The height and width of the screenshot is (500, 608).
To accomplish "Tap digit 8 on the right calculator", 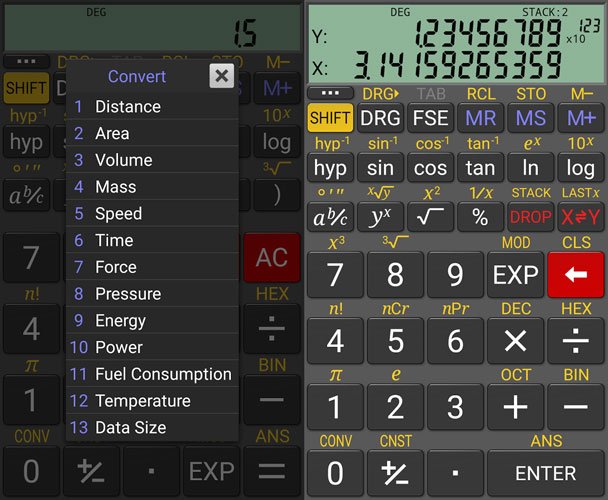I will [x=395, y=275].
